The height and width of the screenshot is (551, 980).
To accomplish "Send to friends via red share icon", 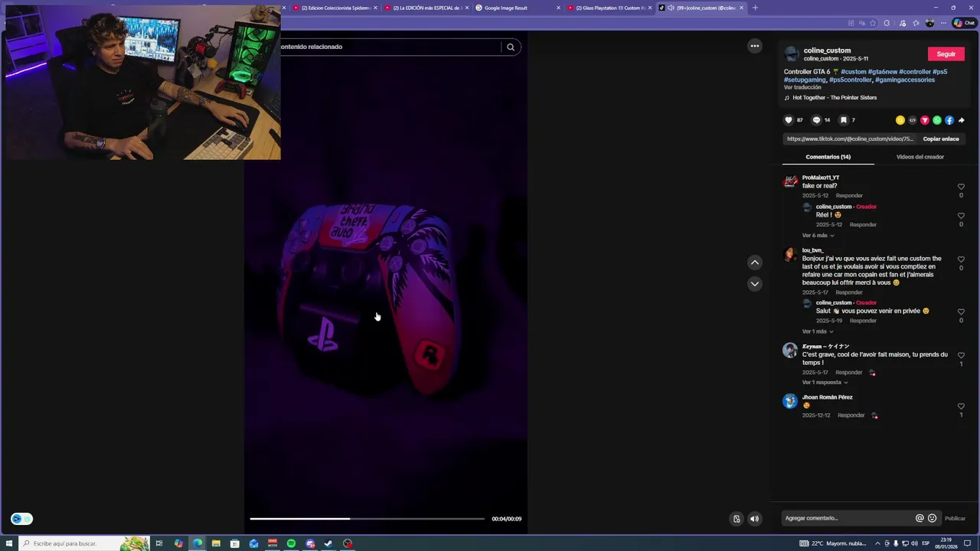I will (925, 120).
